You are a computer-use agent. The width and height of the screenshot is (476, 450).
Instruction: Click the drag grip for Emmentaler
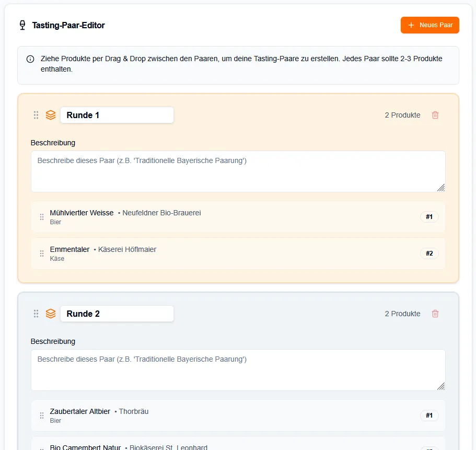point(42,253)
